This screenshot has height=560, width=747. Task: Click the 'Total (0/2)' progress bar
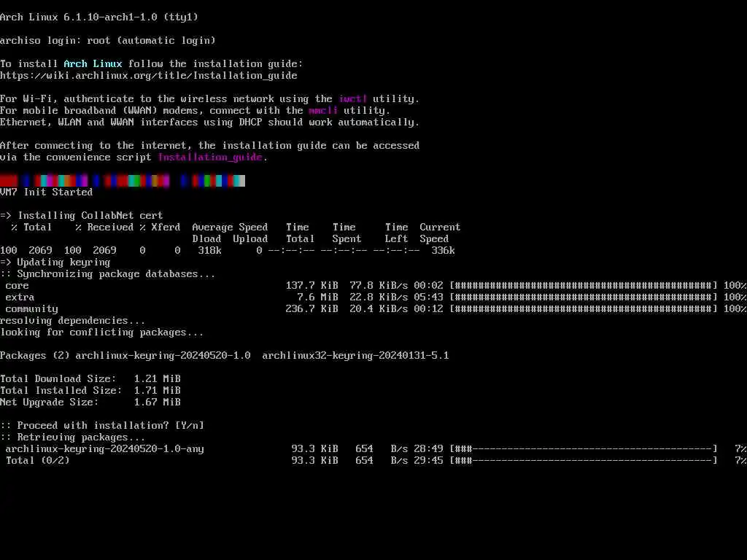point(584,461)
